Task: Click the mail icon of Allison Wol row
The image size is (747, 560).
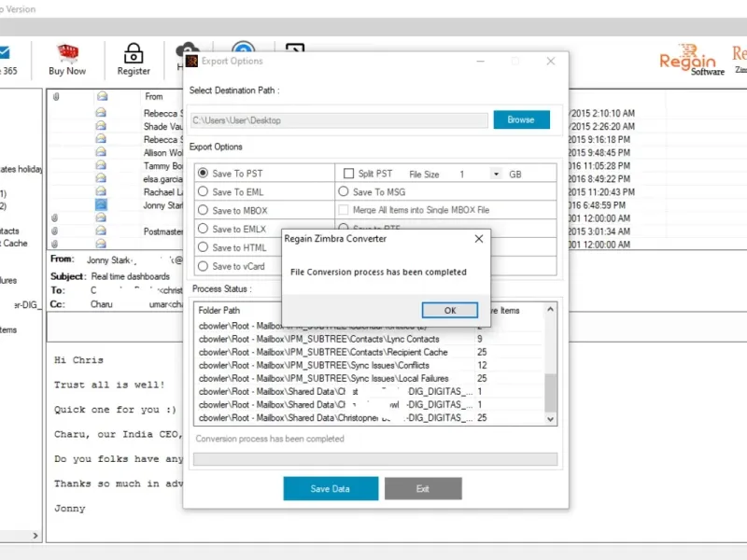Action: (x=101, y=152)
